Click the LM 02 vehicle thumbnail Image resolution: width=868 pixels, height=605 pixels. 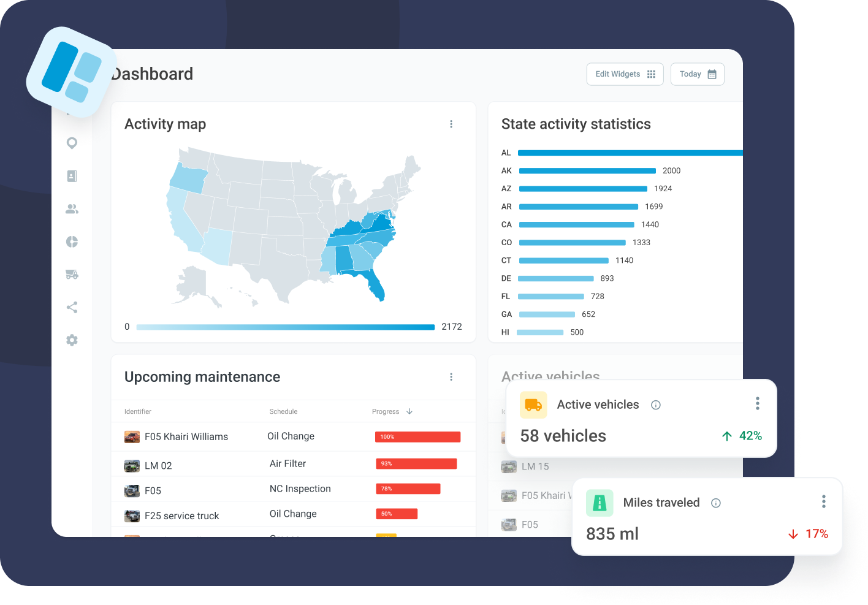click(x=132, y=466)
